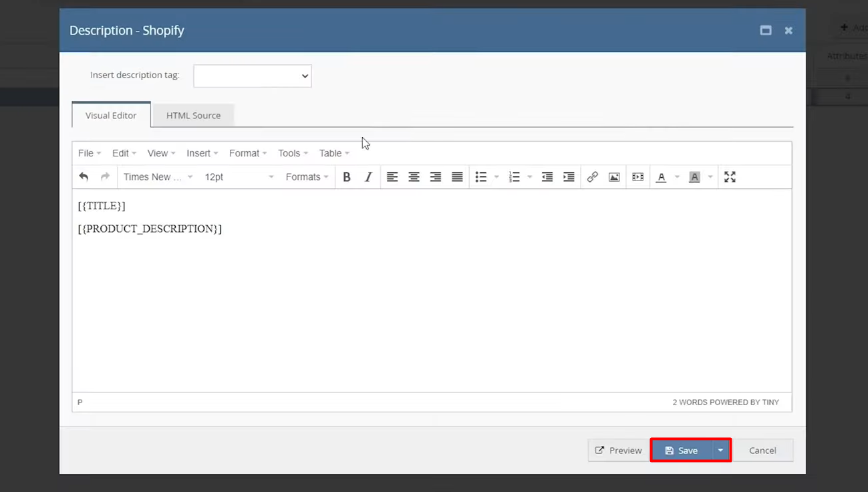Increase indent of paragraph
The image size is (868, 492).
click(569, 177)
